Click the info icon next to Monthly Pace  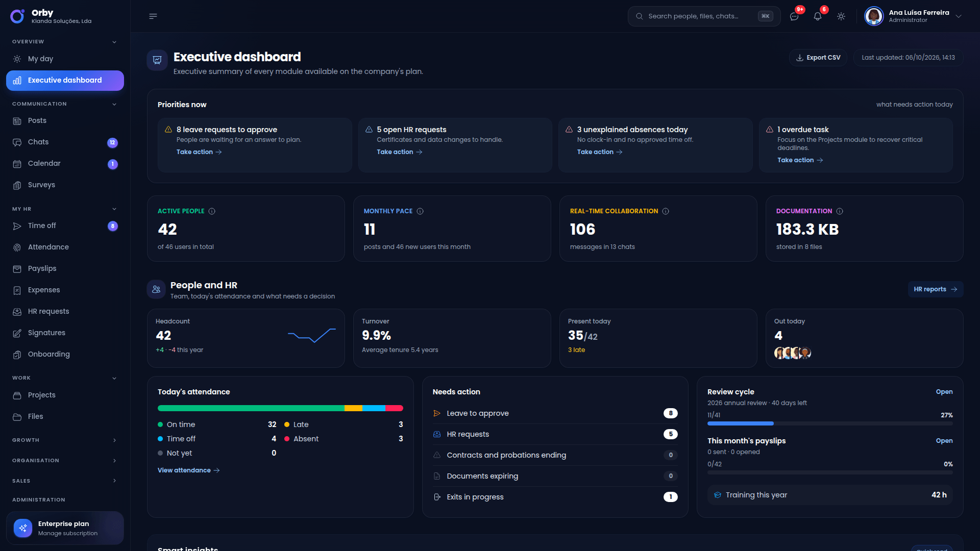tap(420, 211)
